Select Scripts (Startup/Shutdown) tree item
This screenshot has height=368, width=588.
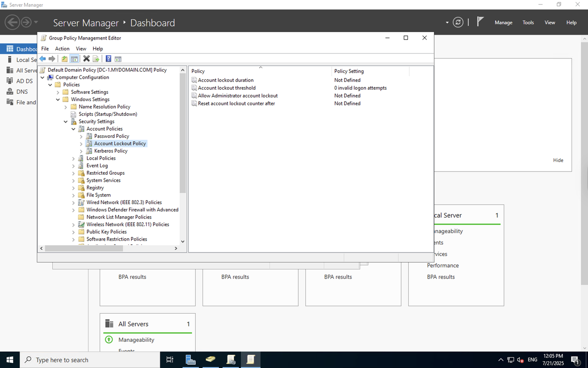pyautogui.click(x=108, y=114)
